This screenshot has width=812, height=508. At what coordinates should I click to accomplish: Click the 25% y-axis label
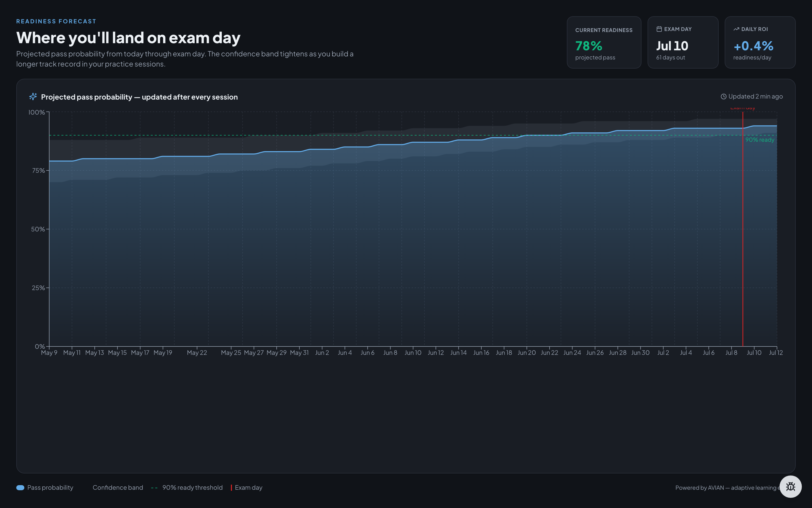[38, 288]
